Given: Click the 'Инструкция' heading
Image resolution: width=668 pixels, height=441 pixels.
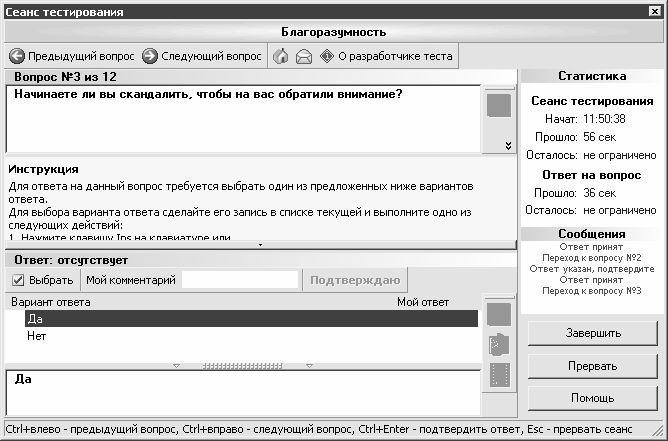Looking at the screenshot, I should tap(43, 169).
